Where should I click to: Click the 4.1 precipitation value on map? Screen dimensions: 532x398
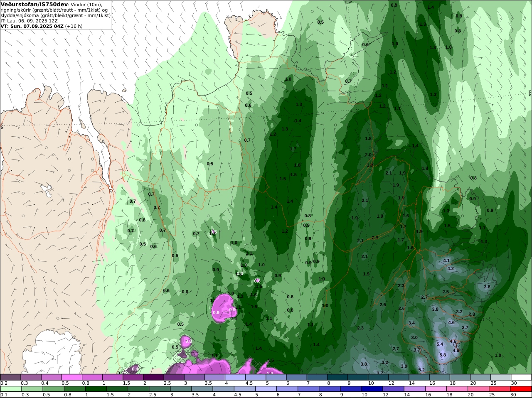pyautogui.click(x=447, y=260)
